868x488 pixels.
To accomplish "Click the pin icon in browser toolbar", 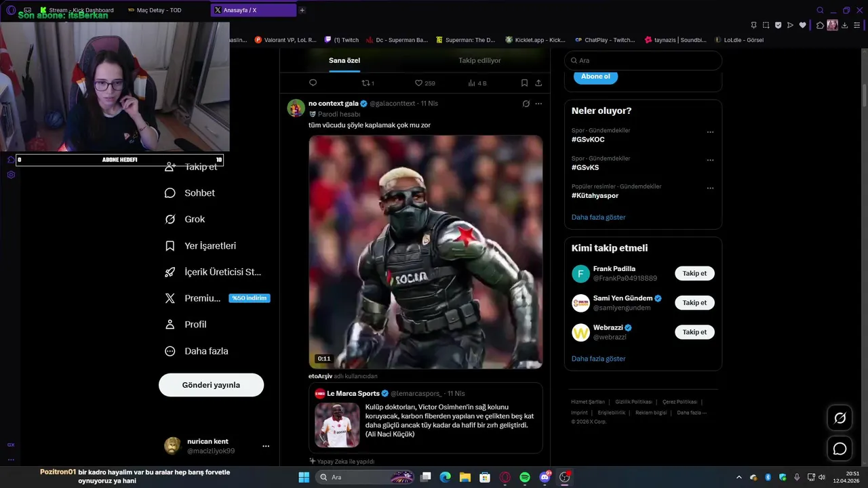I will click(x=753, y=25).
